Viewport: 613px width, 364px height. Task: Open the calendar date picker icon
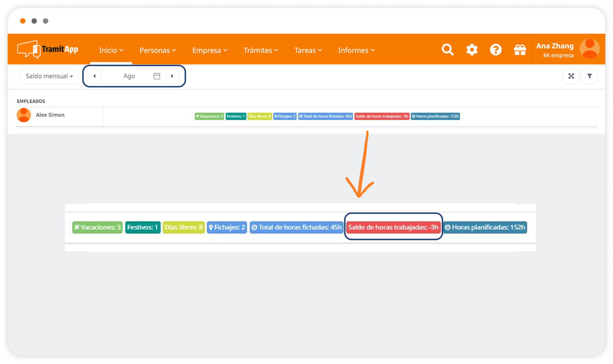point(157,76)
